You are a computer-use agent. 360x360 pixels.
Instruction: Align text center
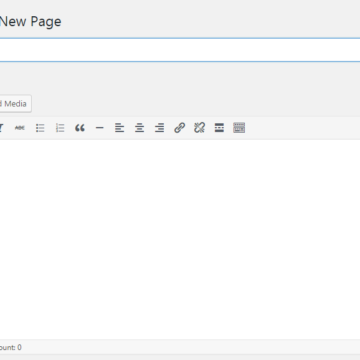[x=140, y=128]
